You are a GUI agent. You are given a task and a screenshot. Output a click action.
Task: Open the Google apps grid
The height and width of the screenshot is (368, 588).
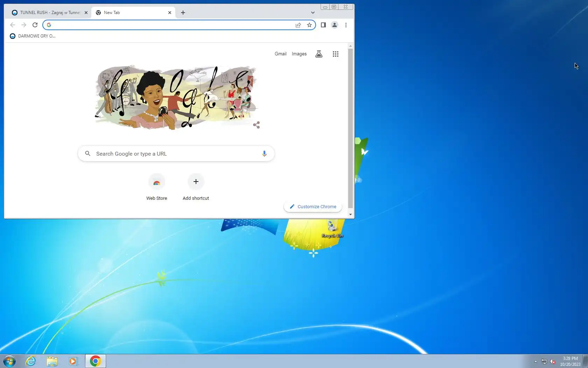pos(336,54)
